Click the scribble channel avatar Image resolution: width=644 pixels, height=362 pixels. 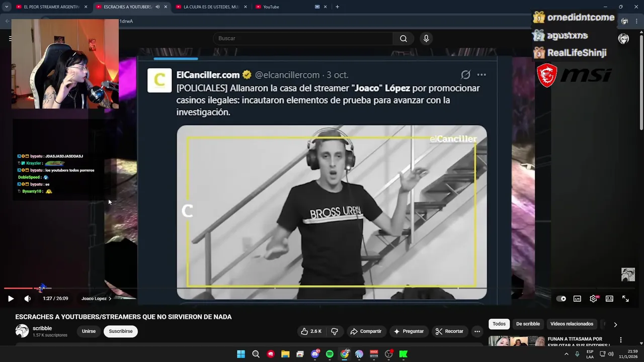coord(22,331)
